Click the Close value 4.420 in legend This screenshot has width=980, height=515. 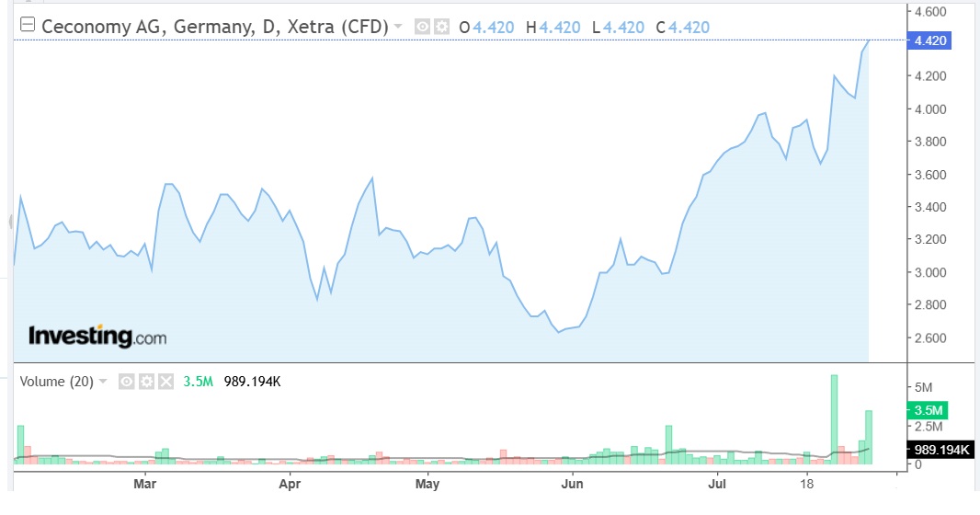point(689,28)
